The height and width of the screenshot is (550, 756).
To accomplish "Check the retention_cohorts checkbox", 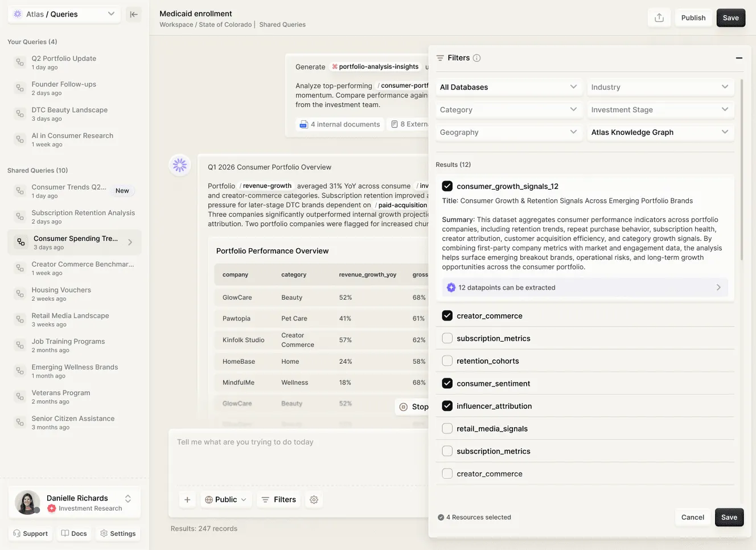I will click(x=447, y=360).
